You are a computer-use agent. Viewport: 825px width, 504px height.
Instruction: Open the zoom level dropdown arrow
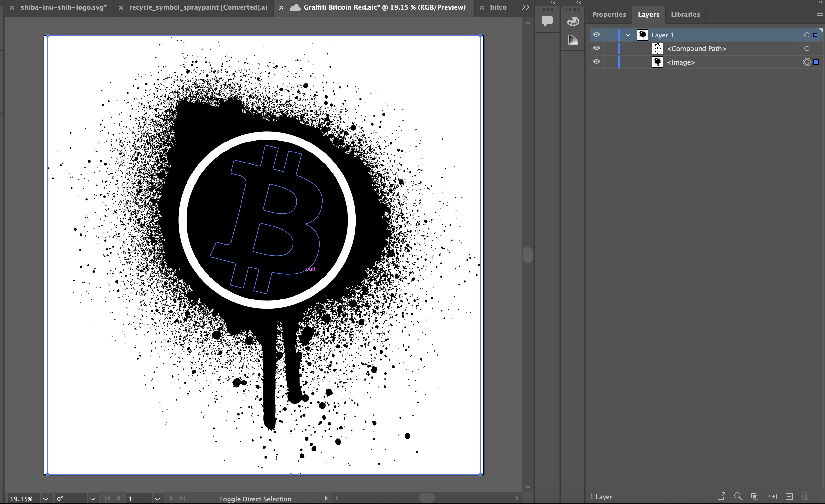pyautogui.click(x=46, y=499)
